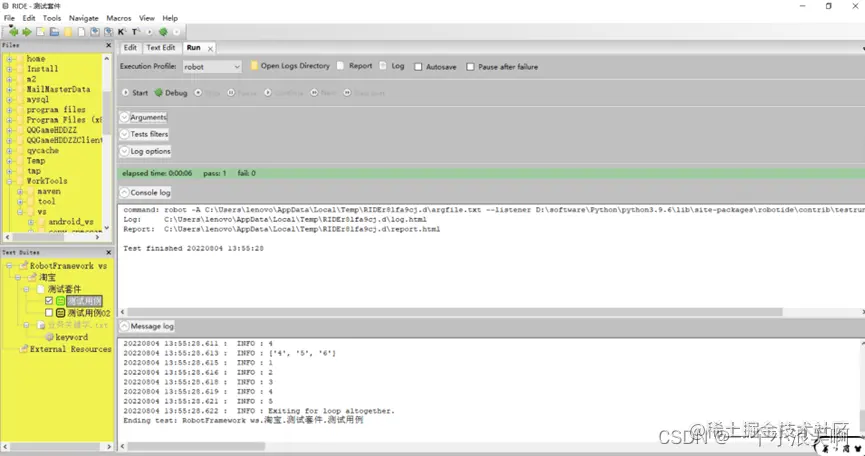Click the small run tests toolbar icon
Screen dimensions: 865x456
pyautogui.click(x=149, y=32)
